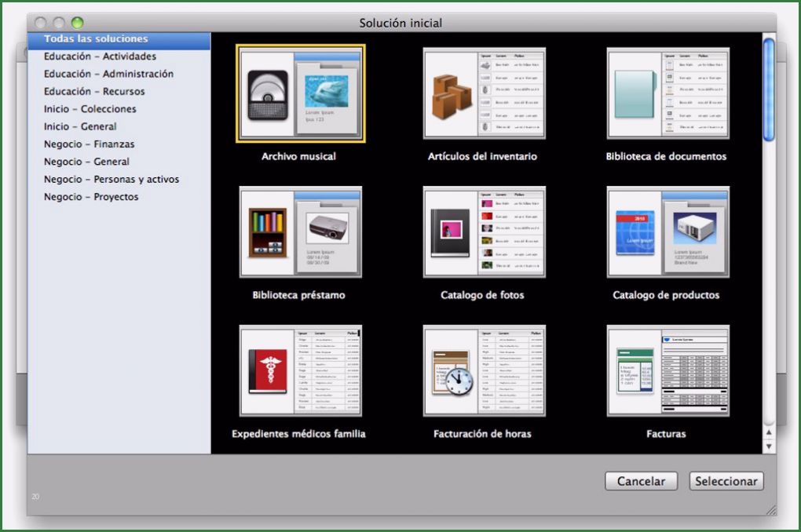Open the Inicio – Colecciones category

tap(90, 108)
